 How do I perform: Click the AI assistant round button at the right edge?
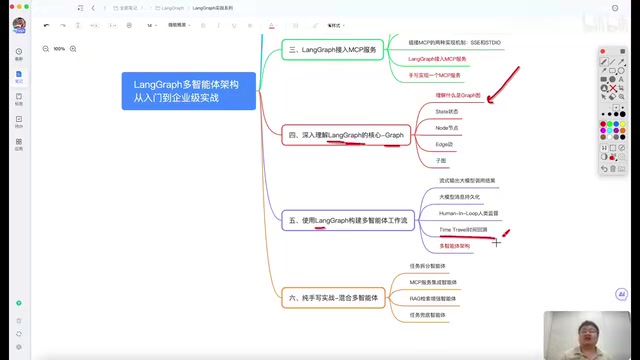point(621,294)
